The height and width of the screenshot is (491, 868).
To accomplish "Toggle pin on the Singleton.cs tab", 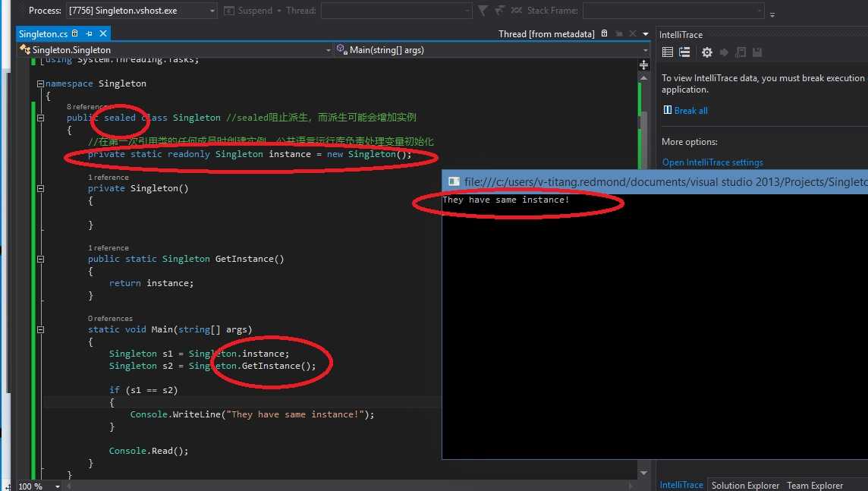I will 89,33.
